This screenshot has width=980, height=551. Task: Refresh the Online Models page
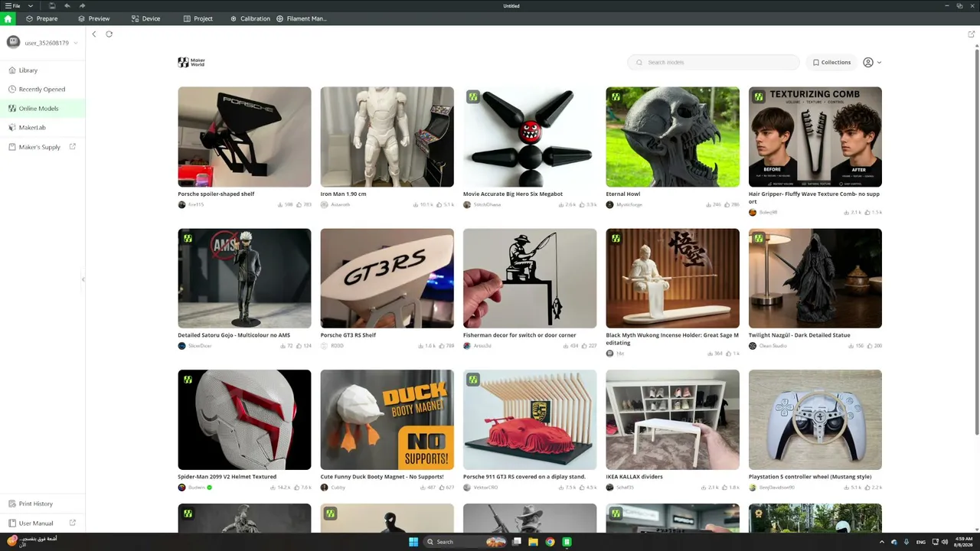pyautogui.click(x=109, y=34)
